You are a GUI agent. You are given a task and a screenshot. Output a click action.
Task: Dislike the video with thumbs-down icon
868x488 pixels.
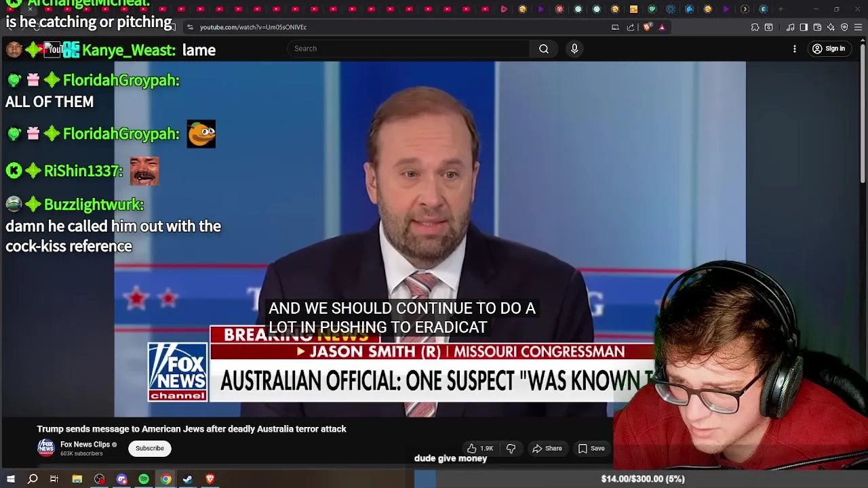(x=511, y=448)
